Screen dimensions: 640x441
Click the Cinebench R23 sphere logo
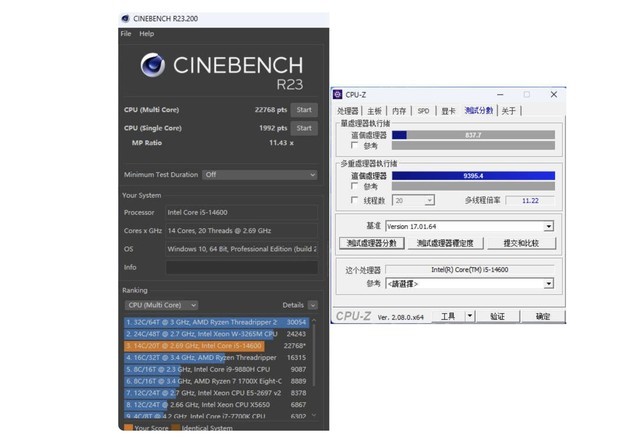[153, 65]
